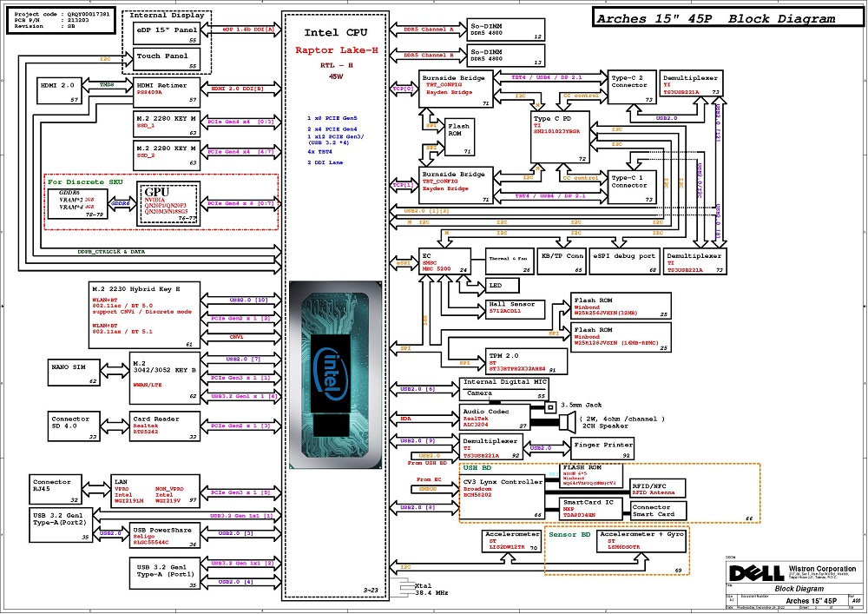Screen dimensions: 868x614
Task: Click Flash ROM between the Burnside Bridges
Action: pyautogui.click(x=459, y=136)
